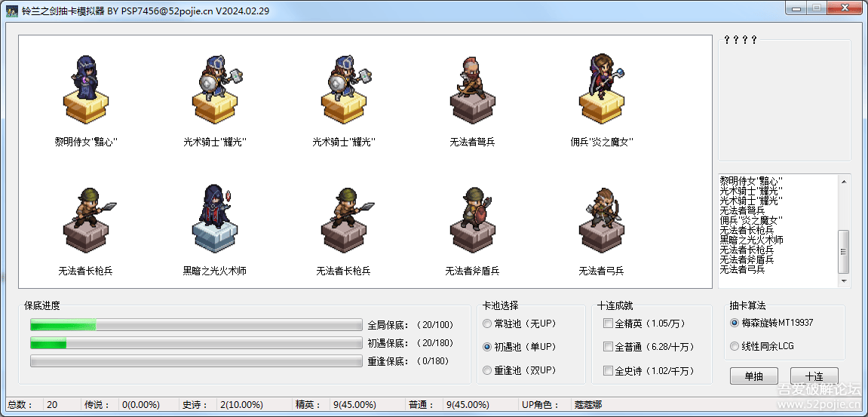This screenshot has width=868, height=417.
Task: Click the app icon in the title bar
Action: click(11, 11)
